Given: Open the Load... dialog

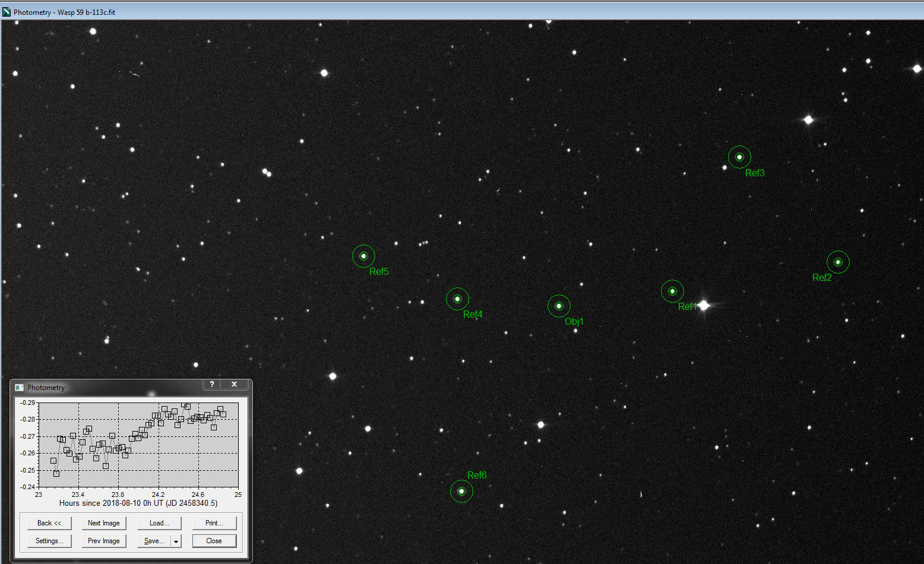Looking at the screenshot, I should pyautogui.click(x=159, y=523).
